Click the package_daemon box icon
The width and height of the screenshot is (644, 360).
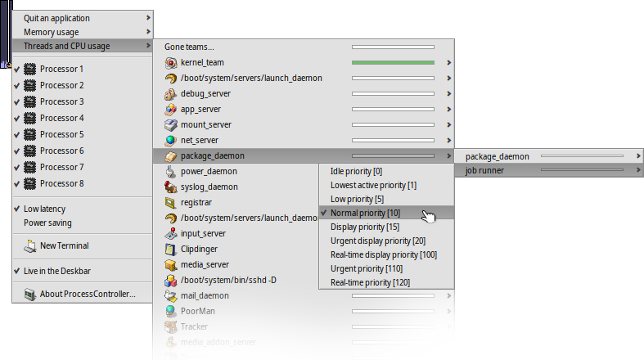(170, 156)
